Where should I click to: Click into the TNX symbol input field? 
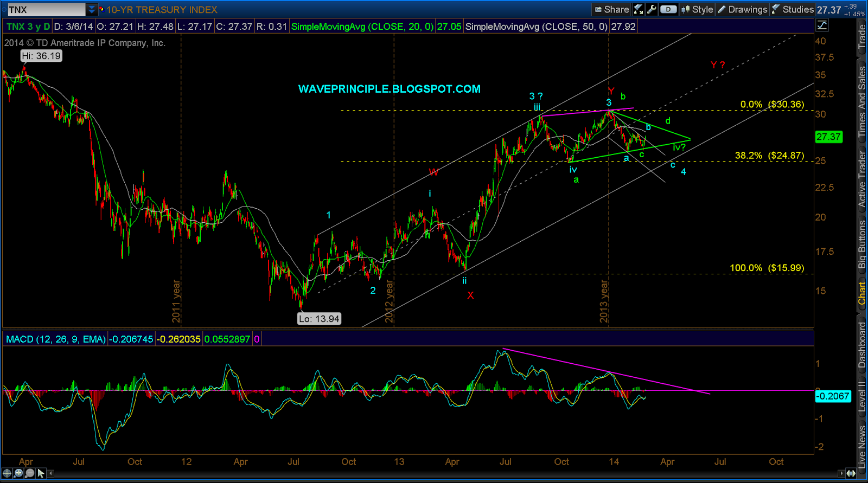[x=46, y=9]
